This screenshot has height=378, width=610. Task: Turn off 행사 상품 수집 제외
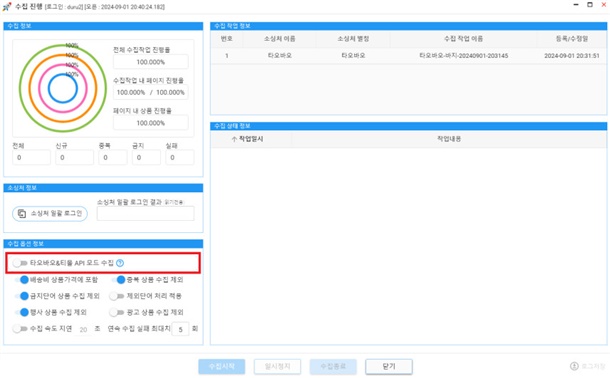point(22,312)
